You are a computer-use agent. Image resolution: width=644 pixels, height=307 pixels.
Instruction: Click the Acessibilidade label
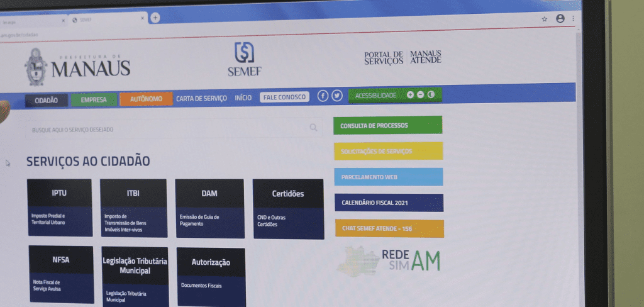tap(376, 96)
